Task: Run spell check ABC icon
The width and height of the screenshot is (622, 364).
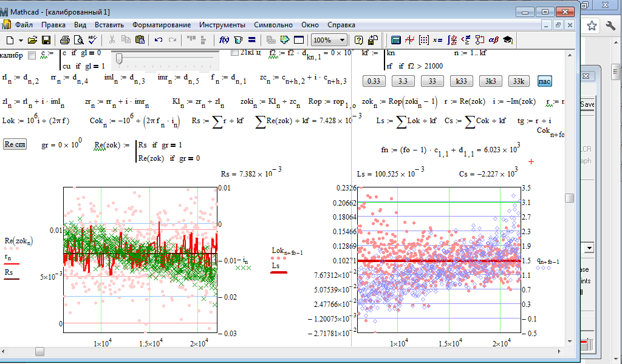Action: [x=93, y=40]
